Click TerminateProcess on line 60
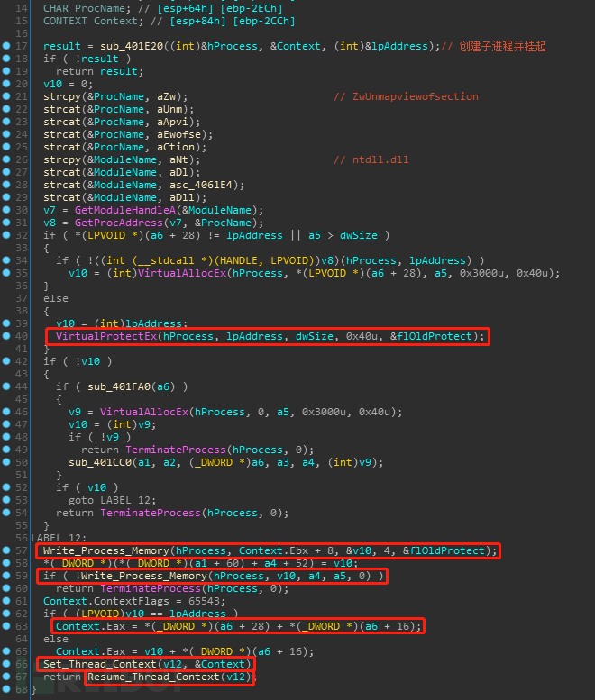Viewport: 595px width, 700px height. (151, 588)
